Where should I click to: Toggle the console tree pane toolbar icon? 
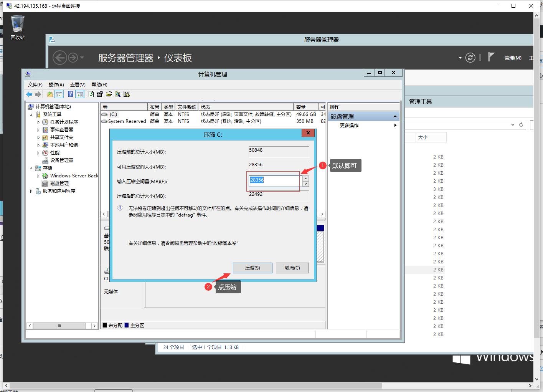point(59,94)
